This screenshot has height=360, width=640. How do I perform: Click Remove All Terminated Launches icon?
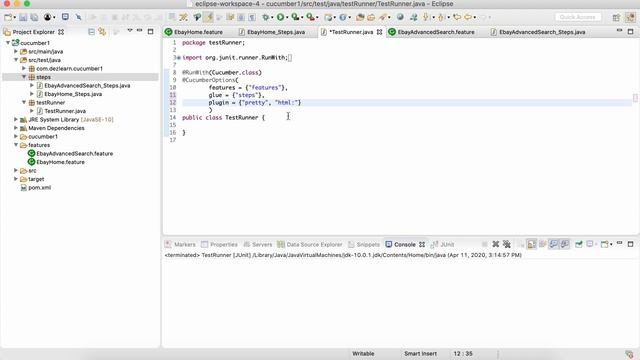507,244
